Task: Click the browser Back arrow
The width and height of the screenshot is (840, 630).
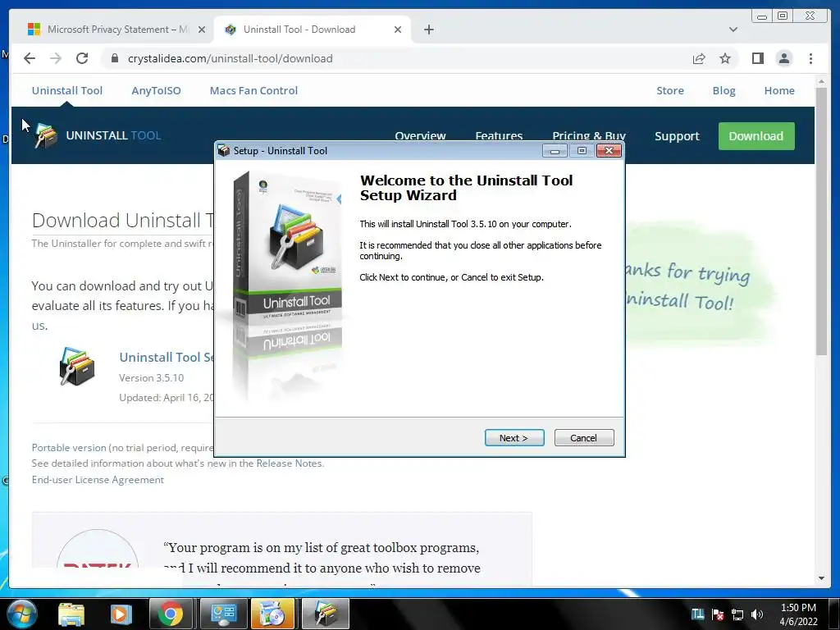Action: (30, 58)
